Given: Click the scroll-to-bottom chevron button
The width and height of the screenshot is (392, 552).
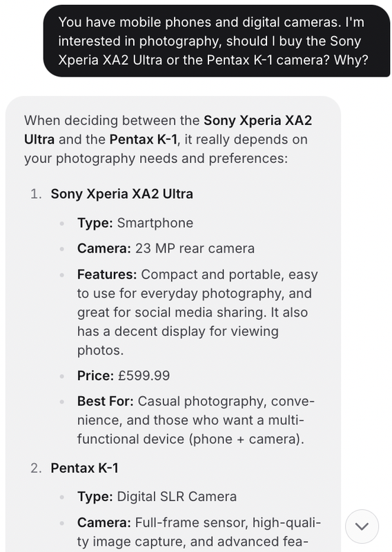Looking at the screenshot, I should (362, 526).
